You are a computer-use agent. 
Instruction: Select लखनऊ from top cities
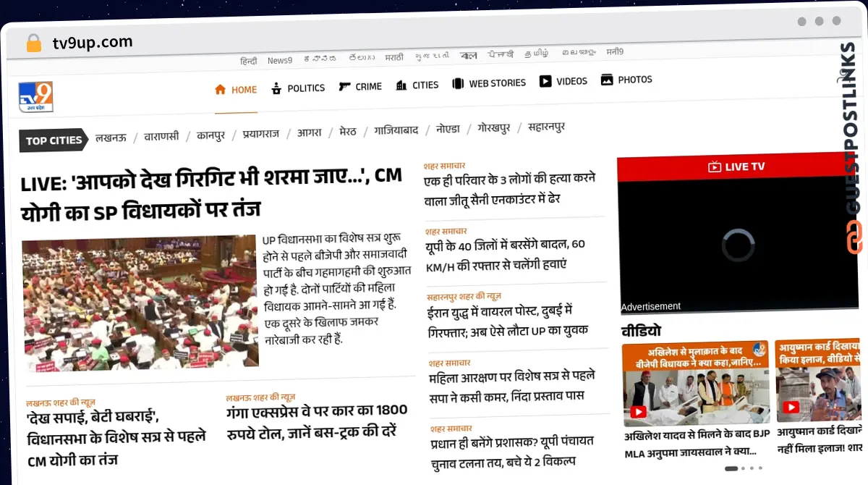[111, 138]
